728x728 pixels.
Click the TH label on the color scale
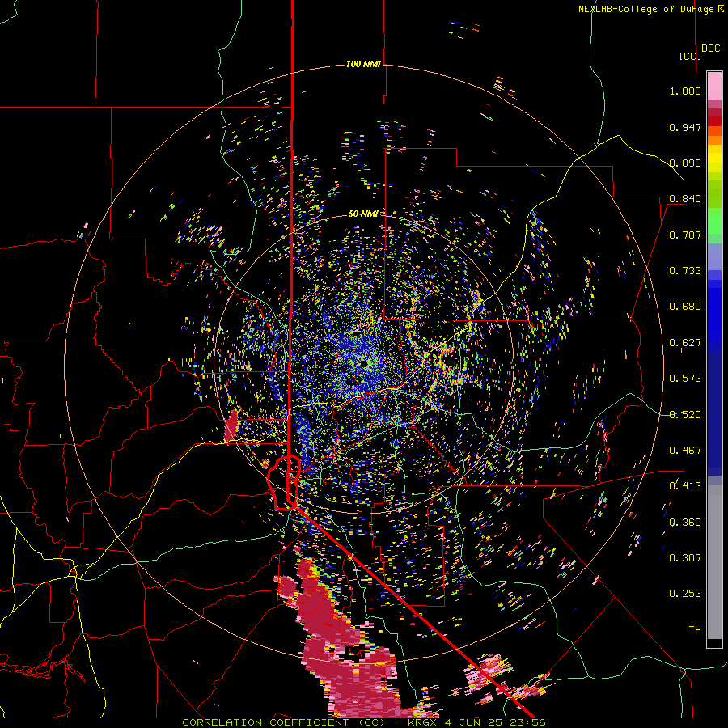(x=695, y=630)
